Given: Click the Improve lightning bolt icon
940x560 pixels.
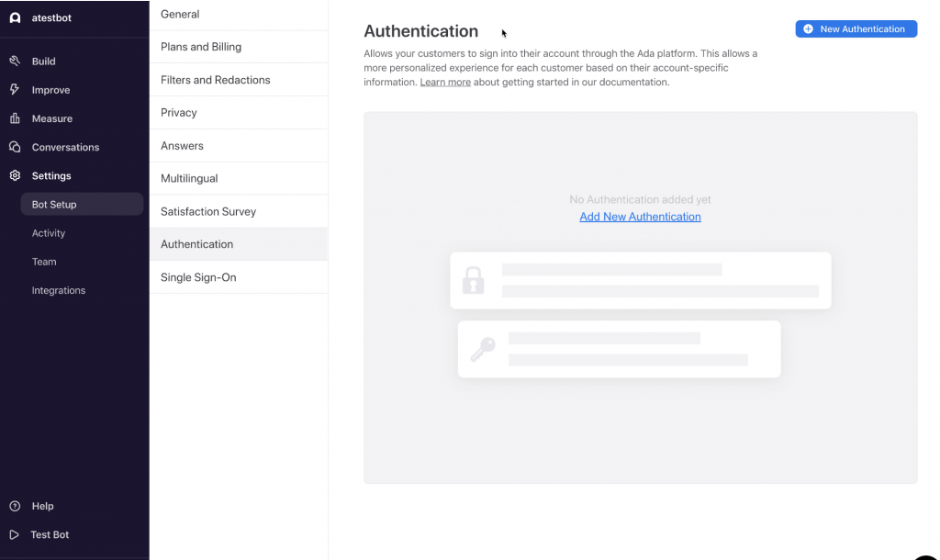Looking at the screenshot, I should pos(15,90).
